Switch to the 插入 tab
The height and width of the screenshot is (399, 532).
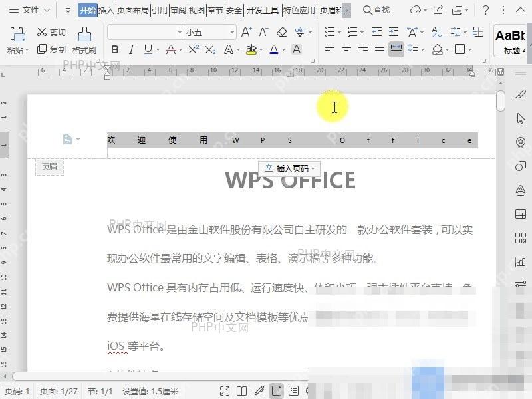pos(106,11)
